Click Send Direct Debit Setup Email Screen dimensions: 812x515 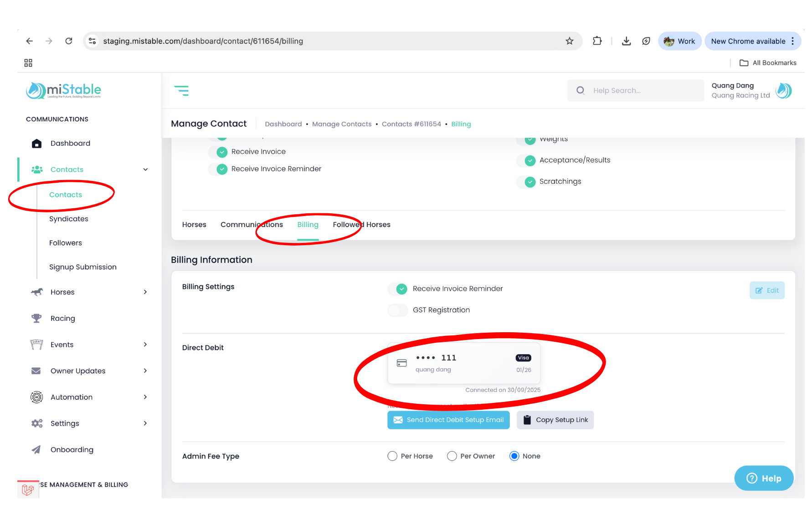point(448,420)
